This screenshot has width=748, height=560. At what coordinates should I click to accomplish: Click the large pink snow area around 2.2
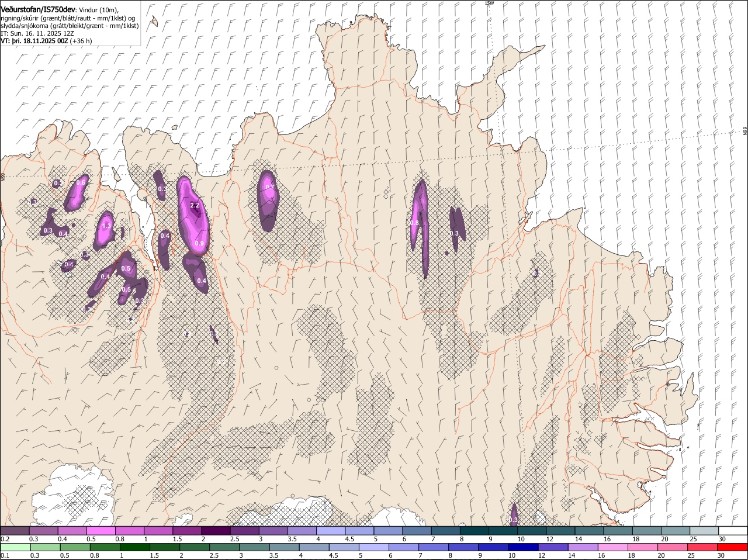pos(193,215)
